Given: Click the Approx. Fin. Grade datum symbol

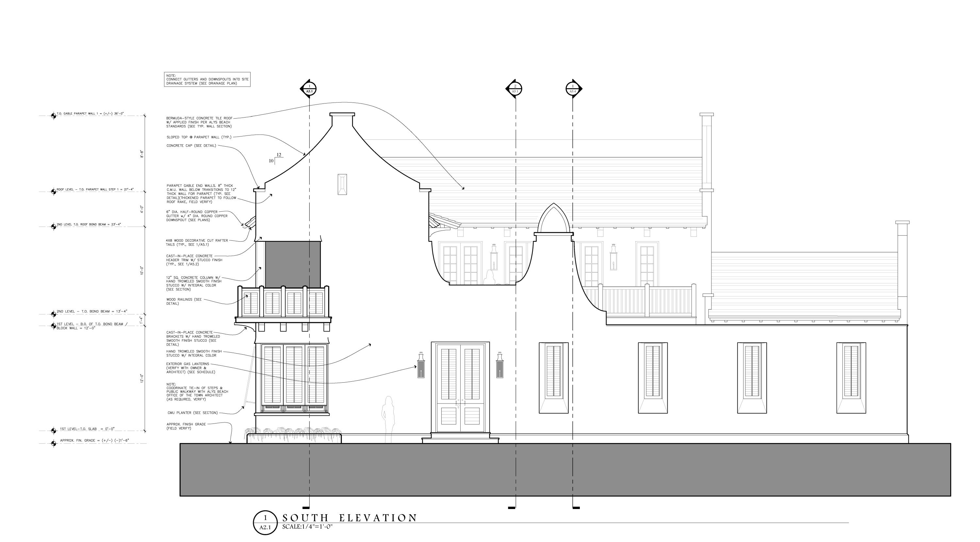Looking at the screenshot, I should [x=54, y=443].
